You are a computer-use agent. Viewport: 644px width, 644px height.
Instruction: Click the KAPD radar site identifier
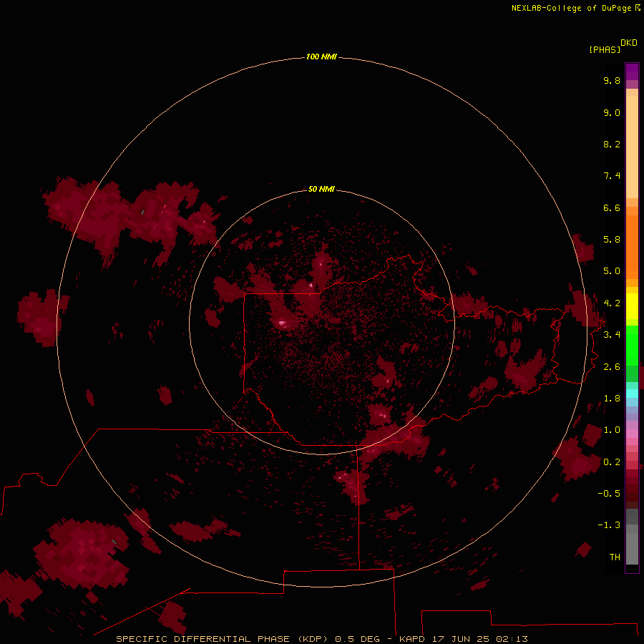coord(412,639)
